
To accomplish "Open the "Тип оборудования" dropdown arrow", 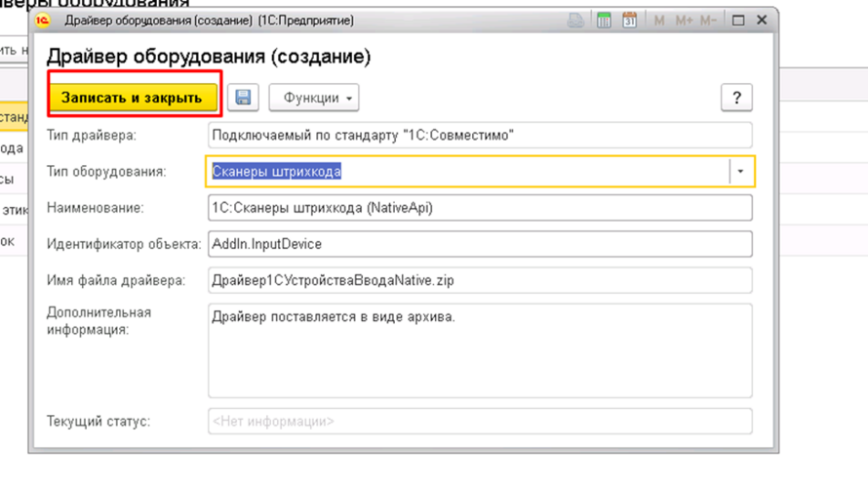I will pyautogui.click(x=740, y=172).
